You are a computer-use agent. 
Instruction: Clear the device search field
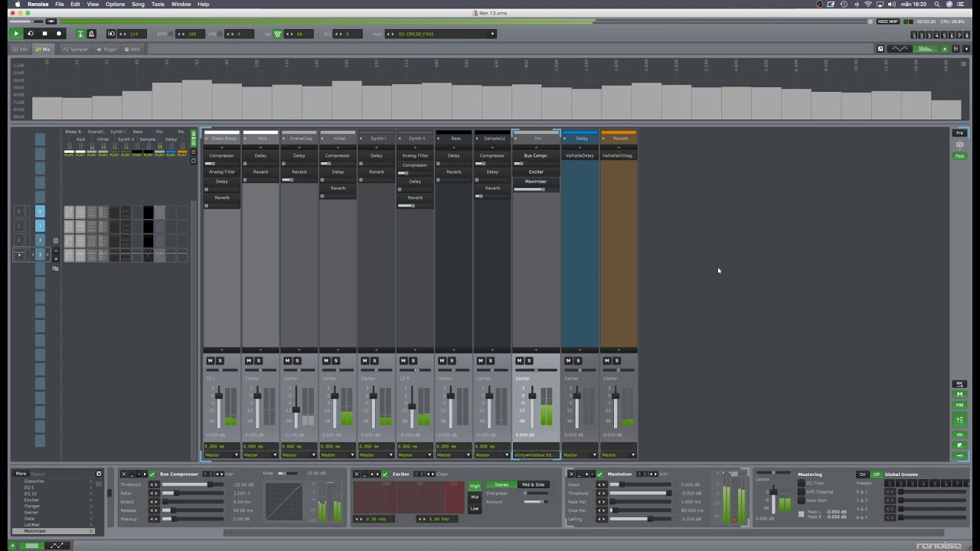point(99,474)
